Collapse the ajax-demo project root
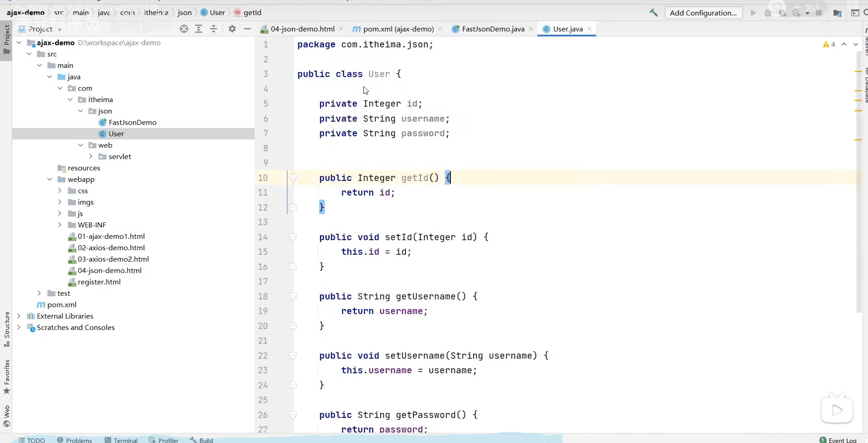Image resolution: width=868 pixels, height=443 pixels. click(x=19, y=42)
